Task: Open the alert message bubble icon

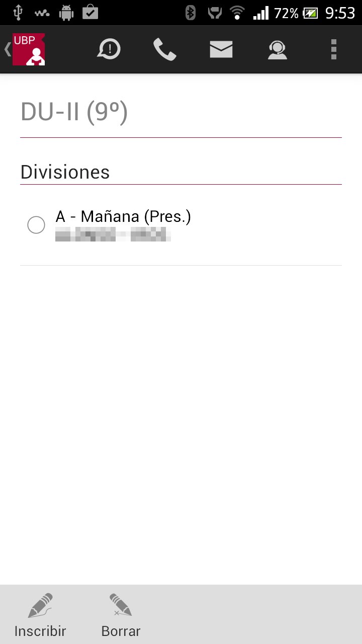Action: tap(109, 49)
